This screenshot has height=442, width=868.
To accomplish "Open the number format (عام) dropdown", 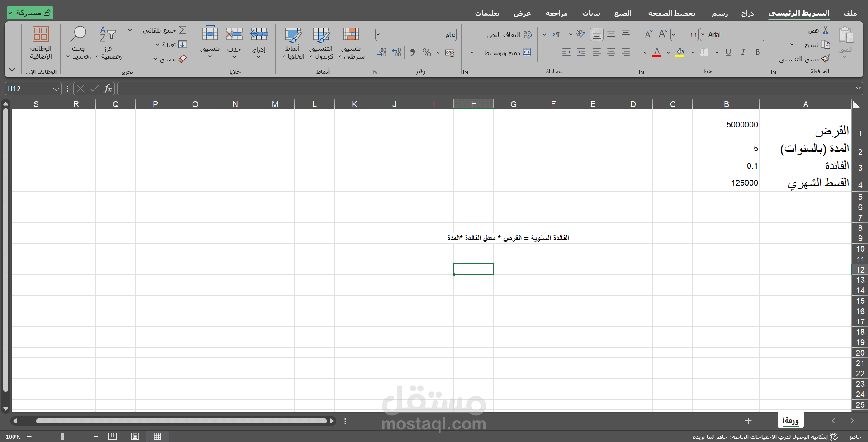I will [378, 34].
